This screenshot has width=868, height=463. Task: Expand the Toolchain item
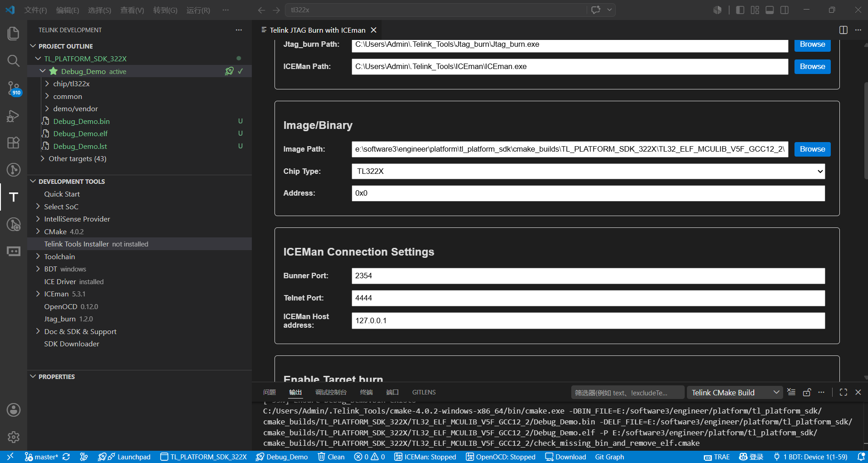38,256
